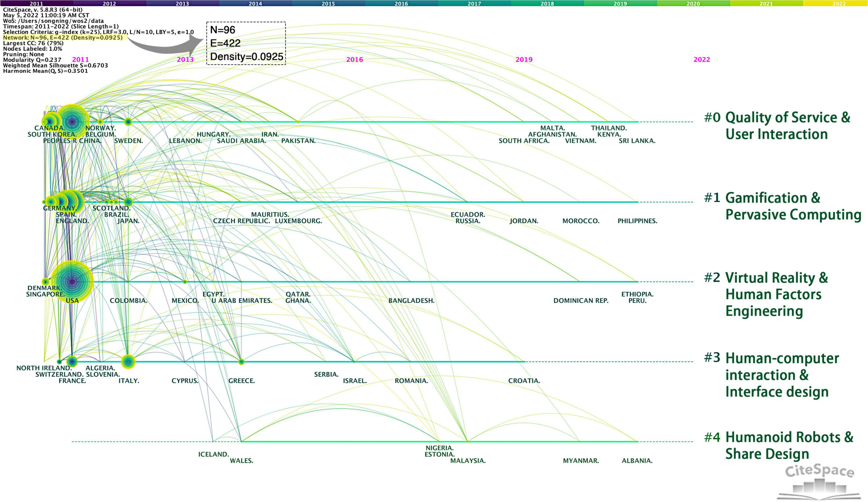This screenshot has width=868, height=502.
Task: Click the 2017 segment of the color bar
Action: (474, 3)
